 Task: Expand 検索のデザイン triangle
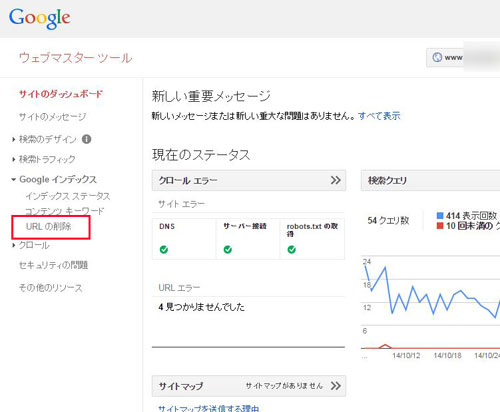pos(14,139)
